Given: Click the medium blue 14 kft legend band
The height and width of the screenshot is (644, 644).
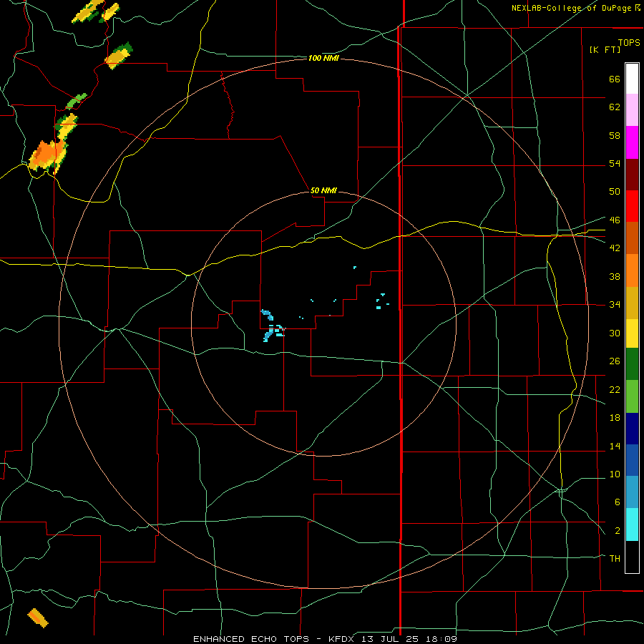Looking at the screenshot, I should [632, 460].
